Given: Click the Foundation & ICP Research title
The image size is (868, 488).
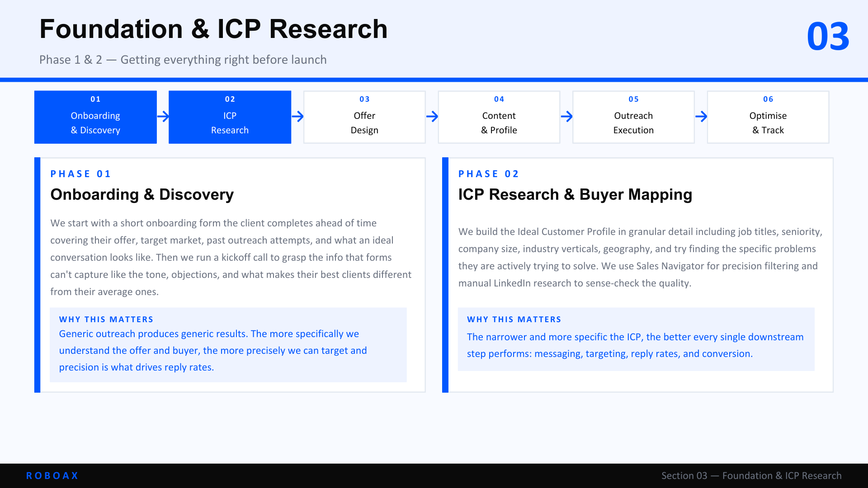Looking at the screenshot, I should click(213, 29).
